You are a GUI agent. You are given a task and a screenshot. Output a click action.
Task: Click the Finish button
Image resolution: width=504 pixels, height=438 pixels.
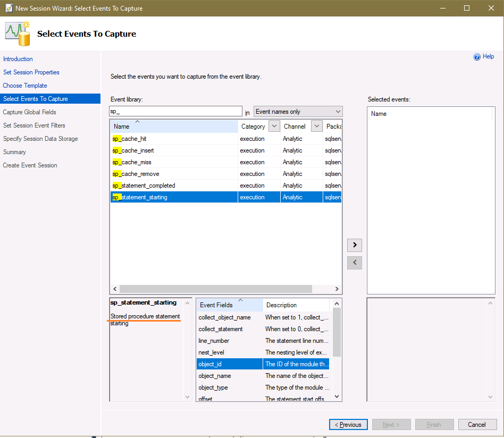[434, 425]
